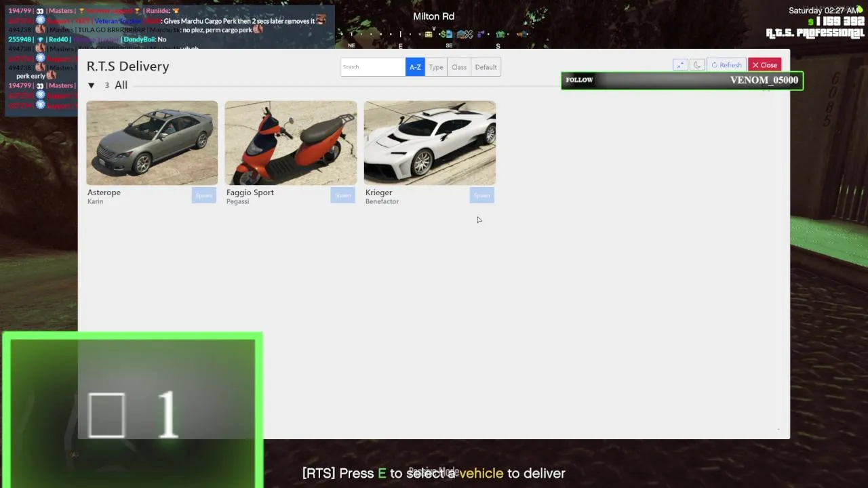Screen dimensions: 868x488
Task: Click the Asterope name label
Action: 104,192
